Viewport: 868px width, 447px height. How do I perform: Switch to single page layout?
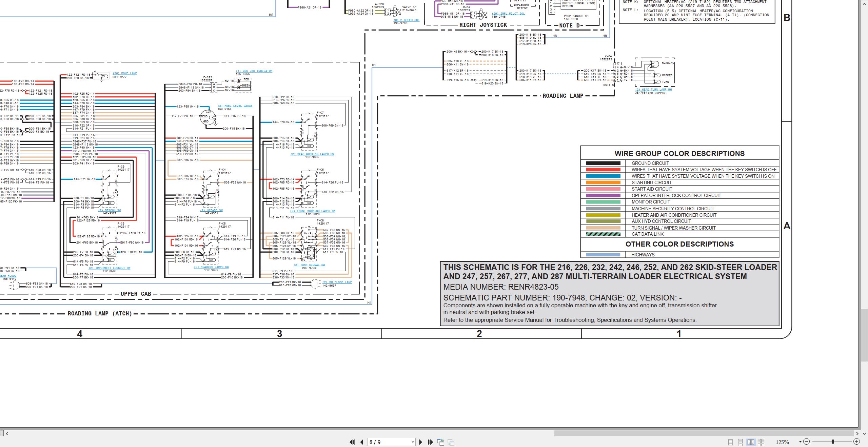(730, 442)
